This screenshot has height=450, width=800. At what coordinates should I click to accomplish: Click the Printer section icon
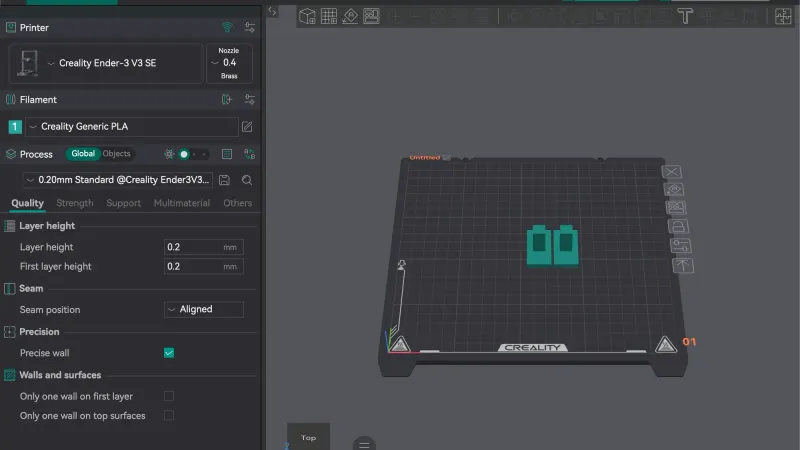11,27
